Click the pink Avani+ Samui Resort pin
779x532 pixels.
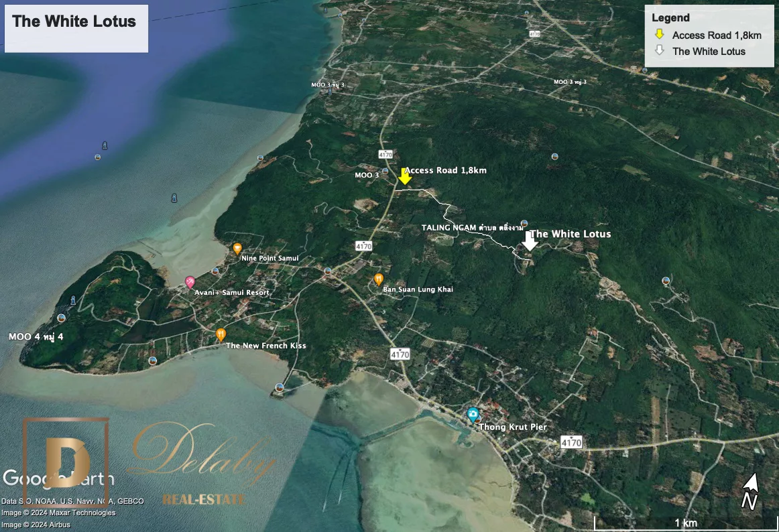tap(190, 282)
